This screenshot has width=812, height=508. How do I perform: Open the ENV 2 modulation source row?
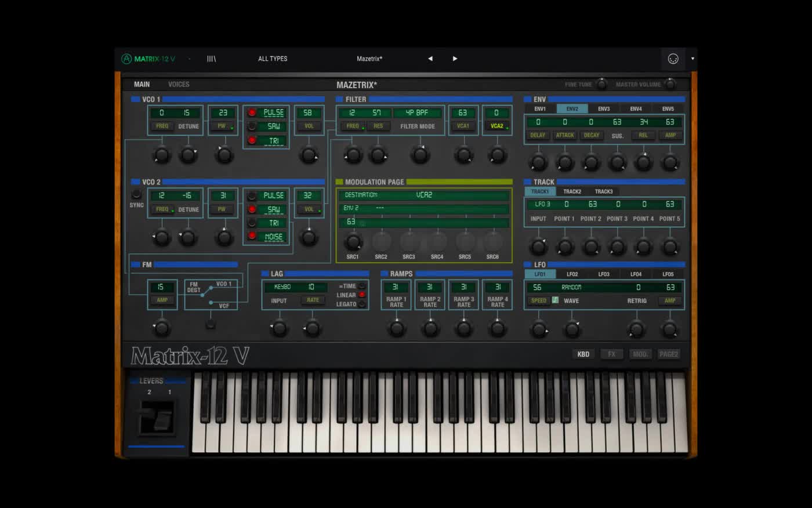423,208
